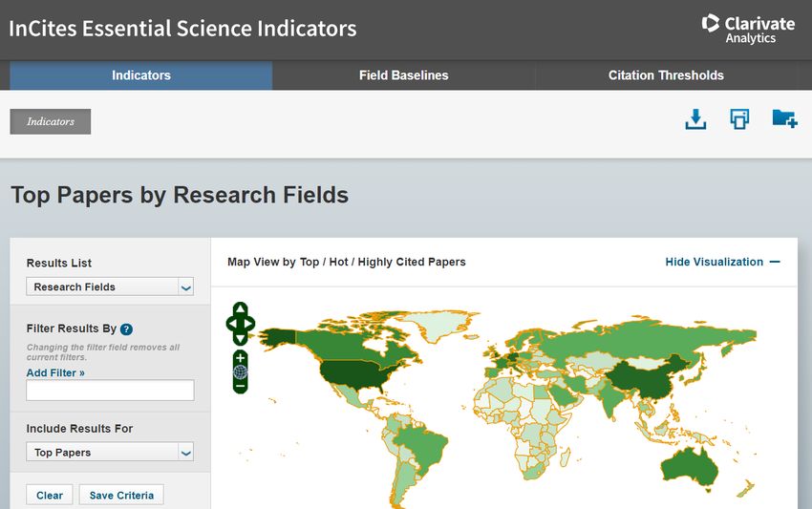
Task: Zoom in on the map with plus
Action: click(241, 358)
